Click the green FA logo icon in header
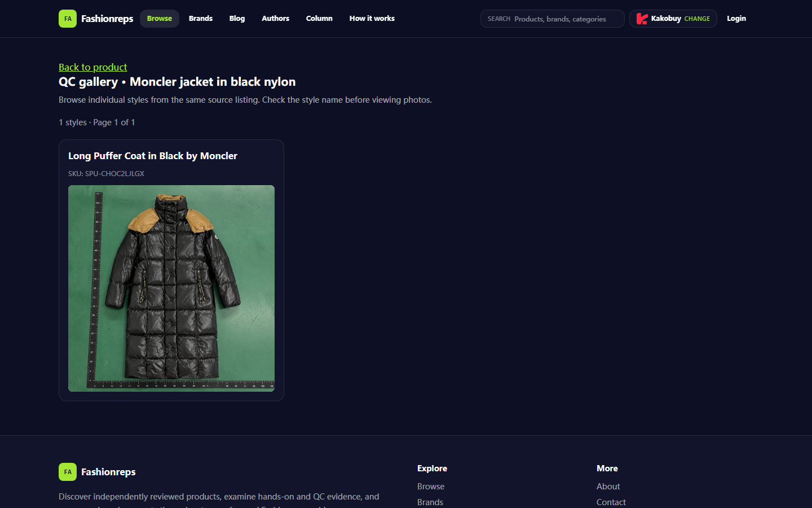Image resolution: width=812 pixels, height=508 pixels. tap(68, 19)
